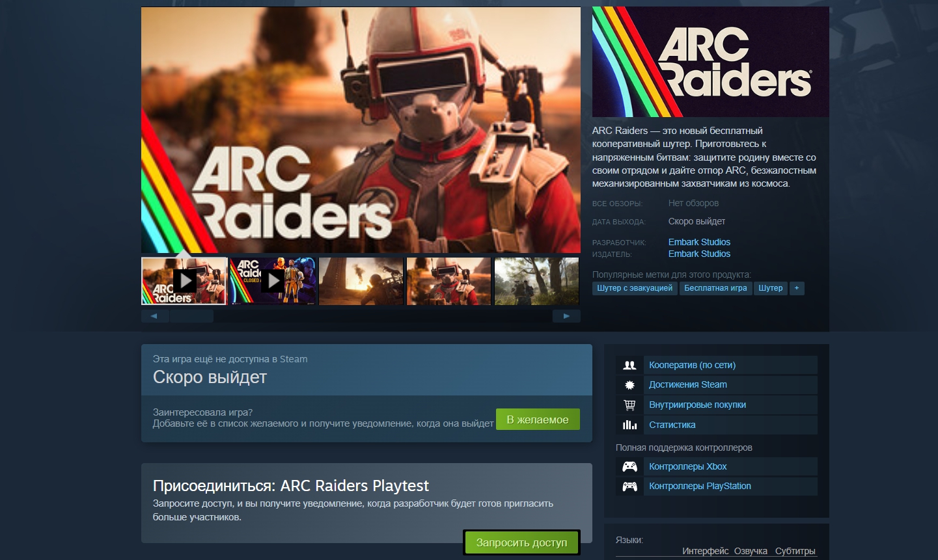938x560 pixels.
Task: Select the fourth thumbnail showing helmeted raider
Action: [449, 281]
